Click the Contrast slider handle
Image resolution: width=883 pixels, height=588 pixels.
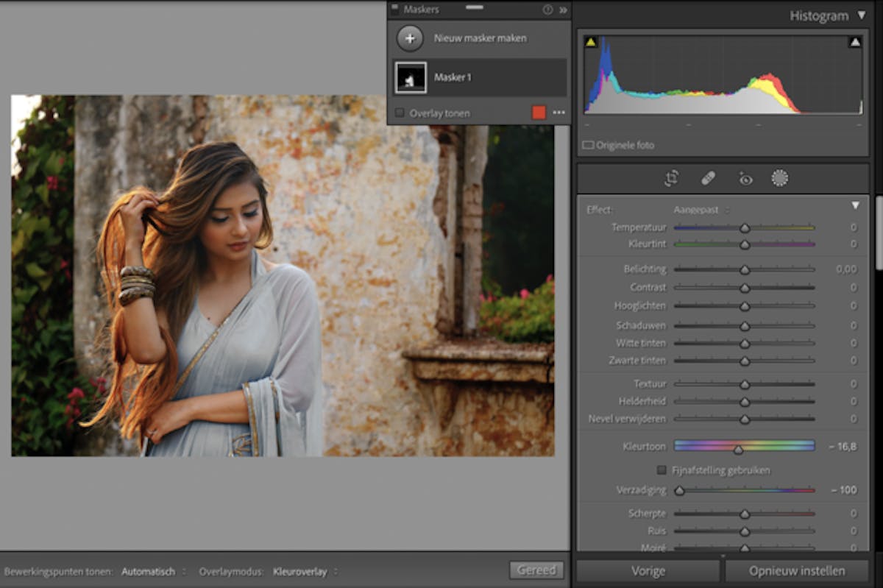coord(745,288)
